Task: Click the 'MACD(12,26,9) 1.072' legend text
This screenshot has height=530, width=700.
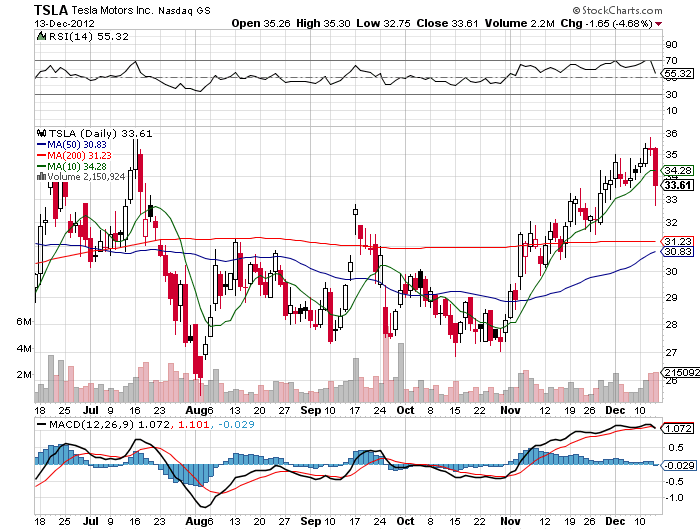Action: tap(109, 425)
